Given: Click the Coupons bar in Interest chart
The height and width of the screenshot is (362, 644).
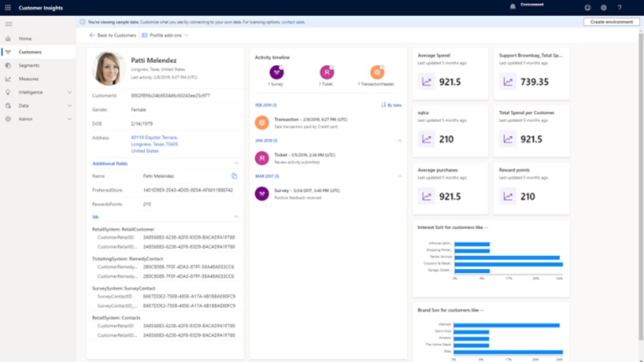Looking at the screenshot, I should (x=509, y=264).
